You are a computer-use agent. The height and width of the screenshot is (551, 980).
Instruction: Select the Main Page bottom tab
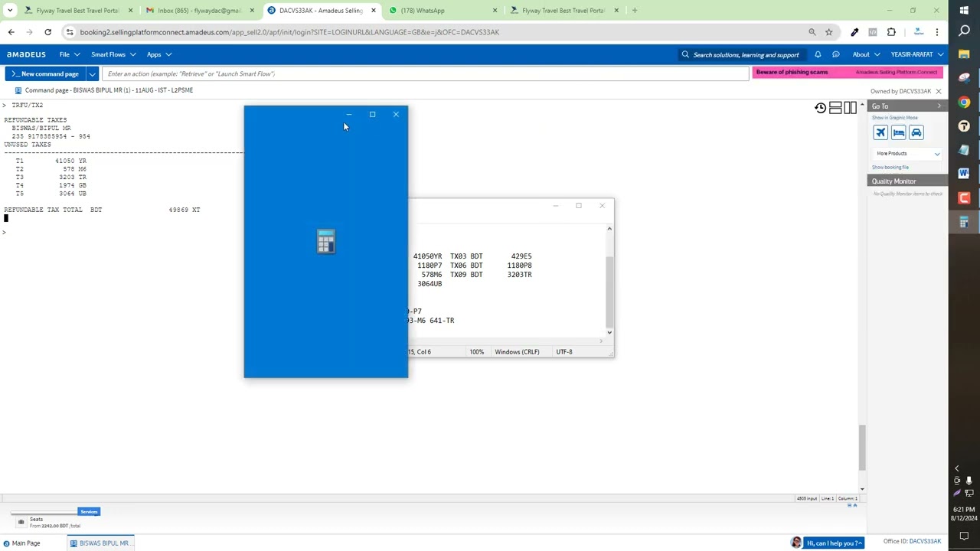21,543
